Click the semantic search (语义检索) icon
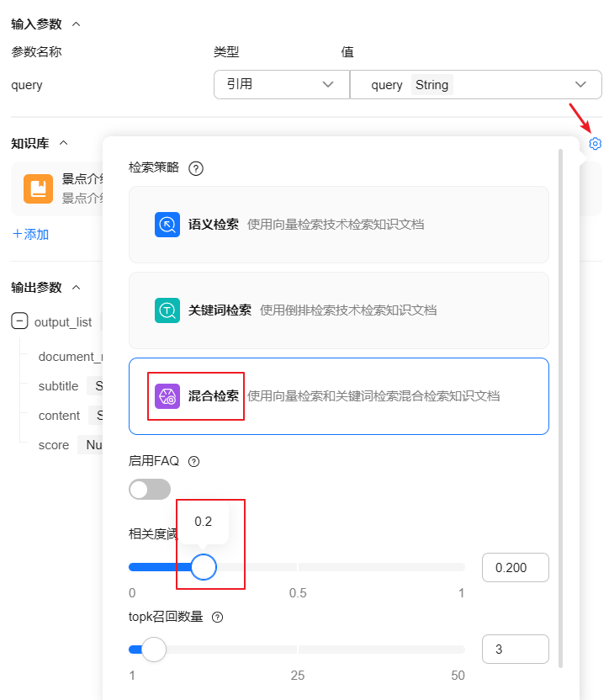 [x=167, y=225]
